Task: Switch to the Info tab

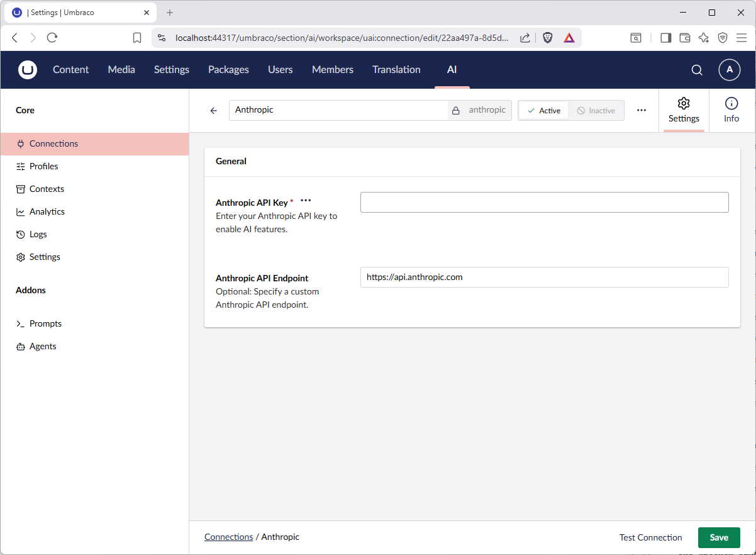Action: coord(731,110)
